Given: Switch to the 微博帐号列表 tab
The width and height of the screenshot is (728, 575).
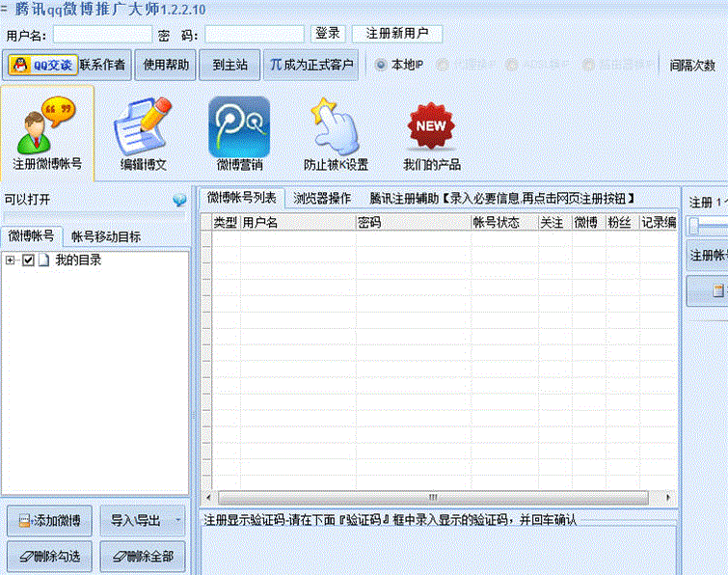Looking at the screenshot, I should click(241, 198).
